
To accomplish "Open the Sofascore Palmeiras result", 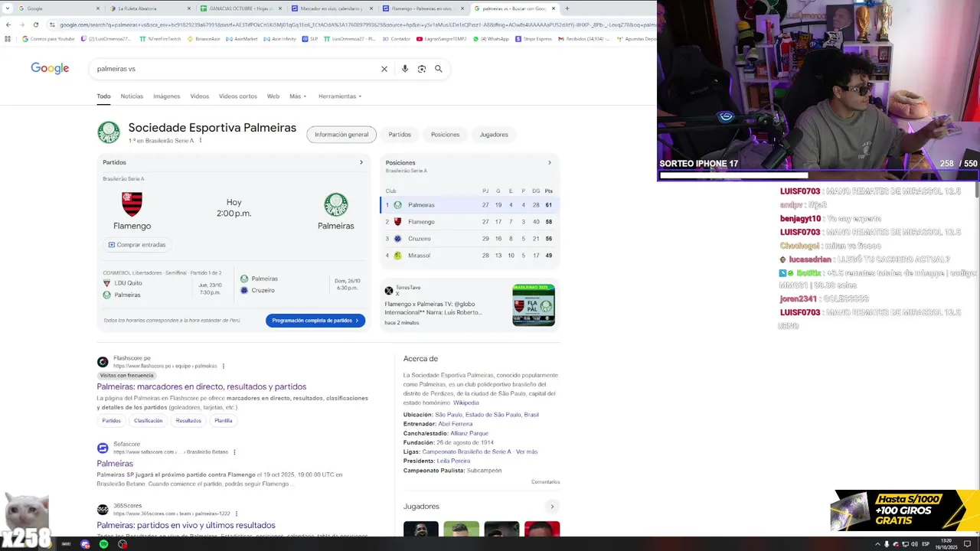I will click(115, 464).
